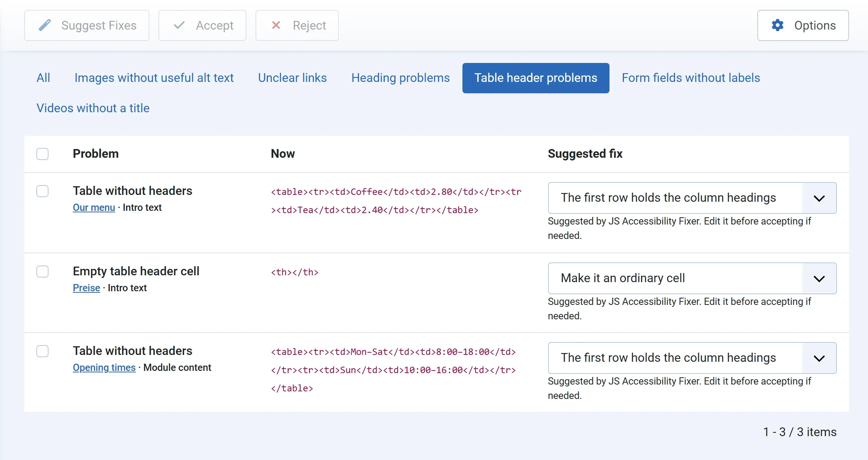868x460 pixels.
Task: Click the Now column header
Action: (283, 154)
